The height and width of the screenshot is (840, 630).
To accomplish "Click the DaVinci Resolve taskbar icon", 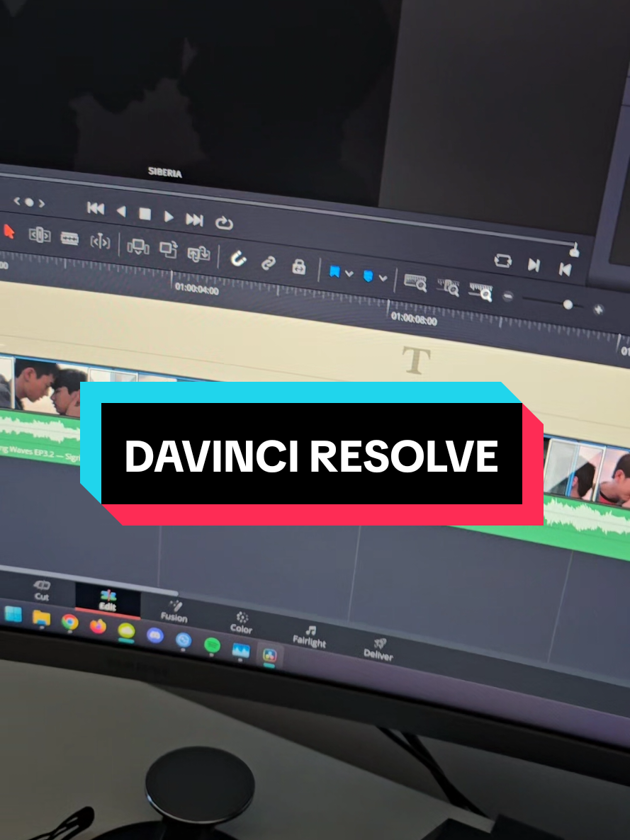I will (270, 654).
